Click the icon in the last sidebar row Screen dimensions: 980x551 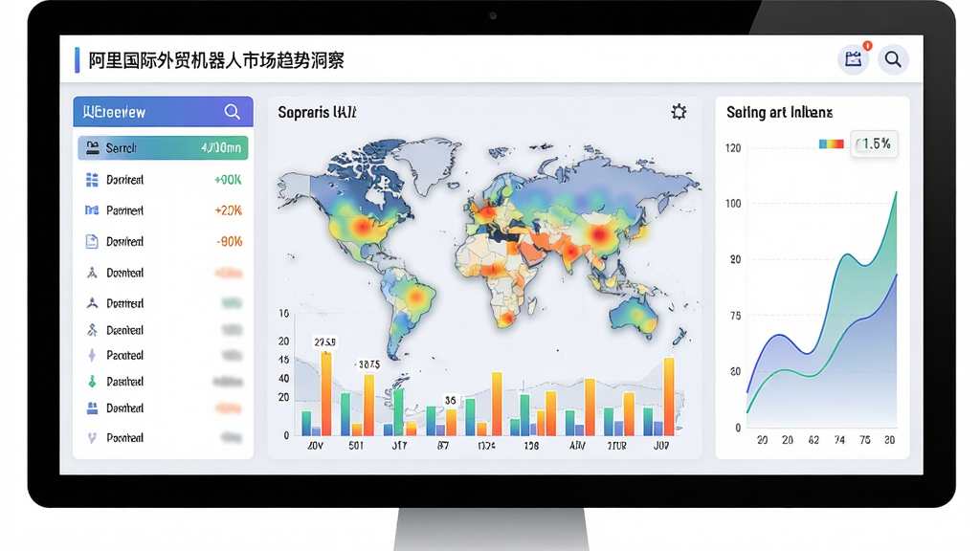92,438
